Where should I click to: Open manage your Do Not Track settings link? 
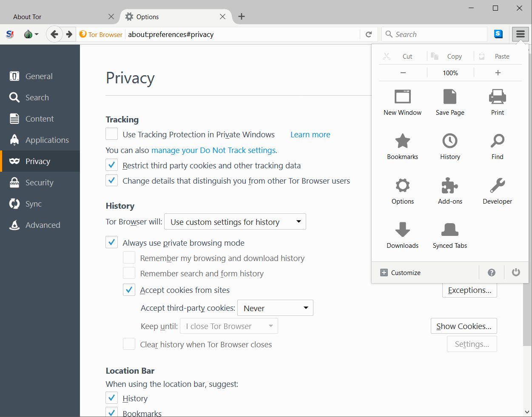[x=213, y=150]
